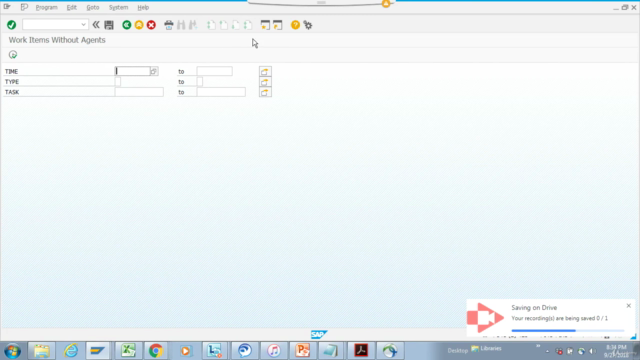Open multiple selection for TIME row
The height and width of the screenshot is (360, 640).
(265, 71)
